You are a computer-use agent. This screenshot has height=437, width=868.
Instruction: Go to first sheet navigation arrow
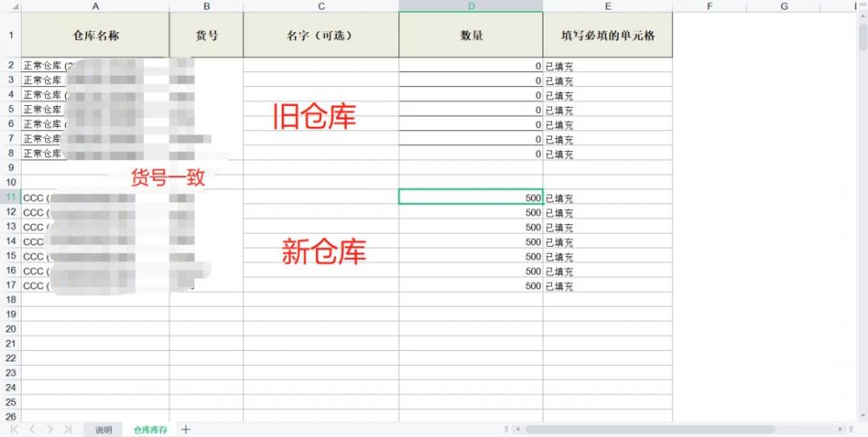pos(15,429)
